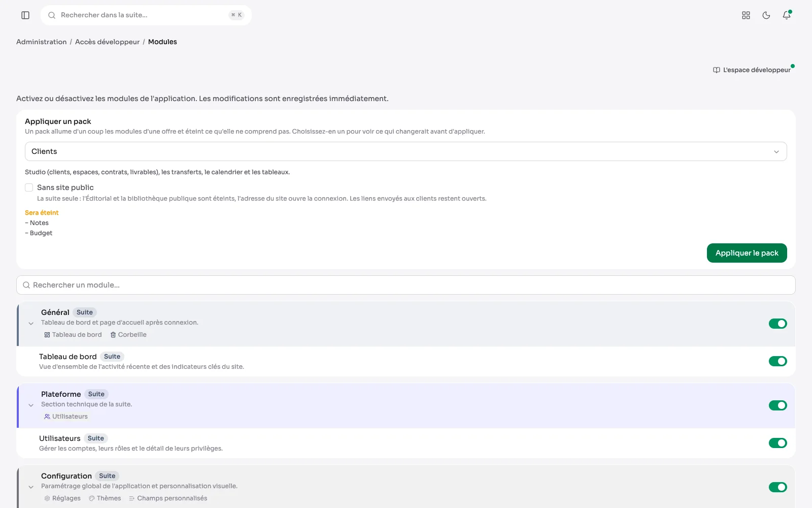
Task: Tick the Sans site public checkbox
Action: 29,187
